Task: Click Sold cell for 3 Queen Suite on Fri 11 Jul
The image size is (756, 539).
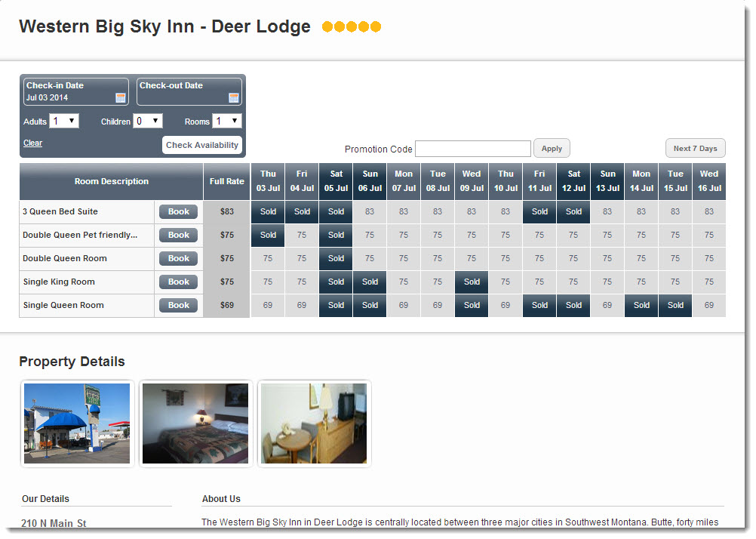Action: click(539, 211)
